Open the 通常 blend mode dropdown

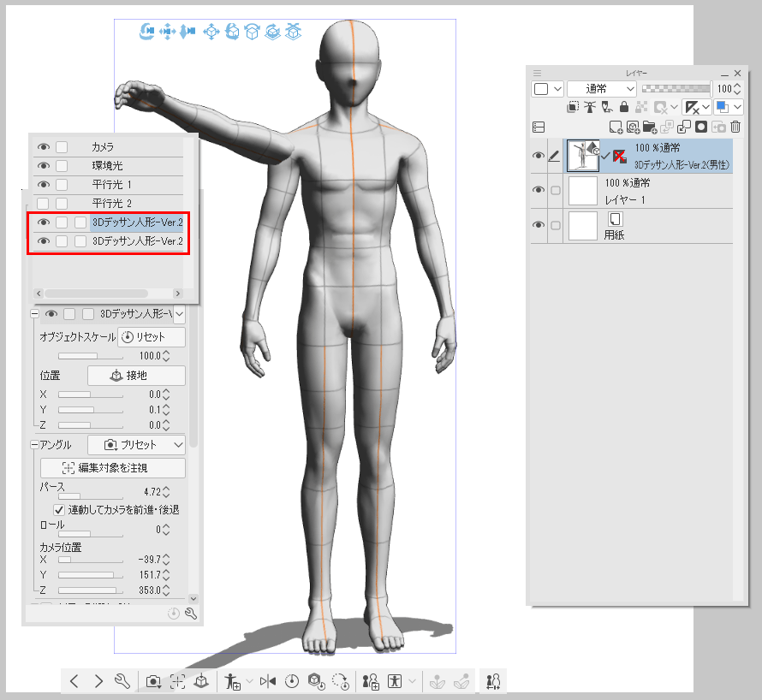tap(602, 89)
